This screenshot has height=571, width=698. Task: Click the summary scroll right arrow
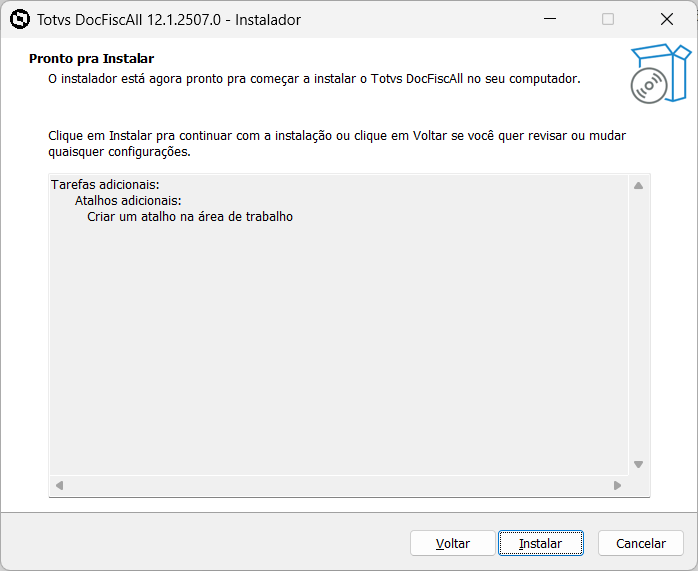click(x=617, y=485)
